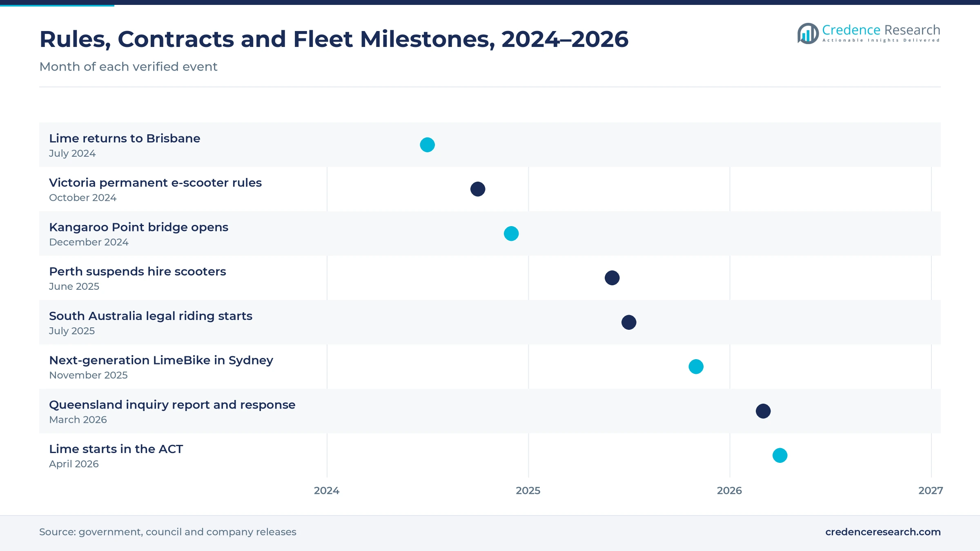
Task: Click the 'Lime starts in the ACT' label
Action: pos(116,449)
